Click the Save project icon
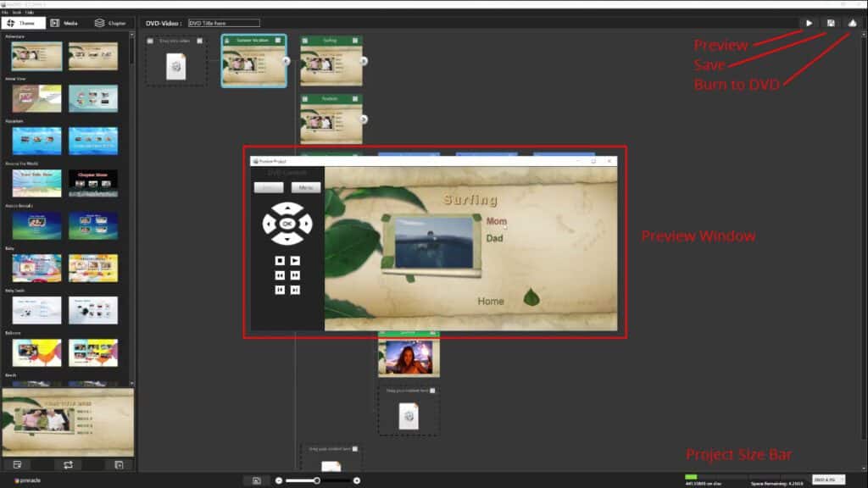 coord(832,24)
